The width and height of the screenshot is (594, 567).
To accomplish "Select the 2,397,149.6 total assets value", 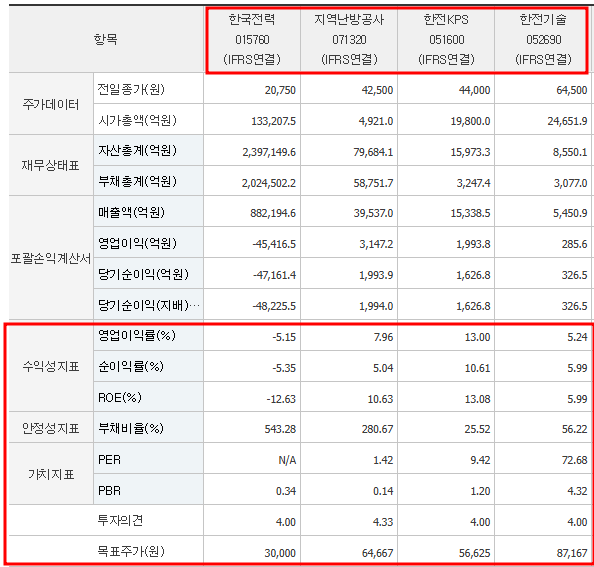I will coord(269,152).
